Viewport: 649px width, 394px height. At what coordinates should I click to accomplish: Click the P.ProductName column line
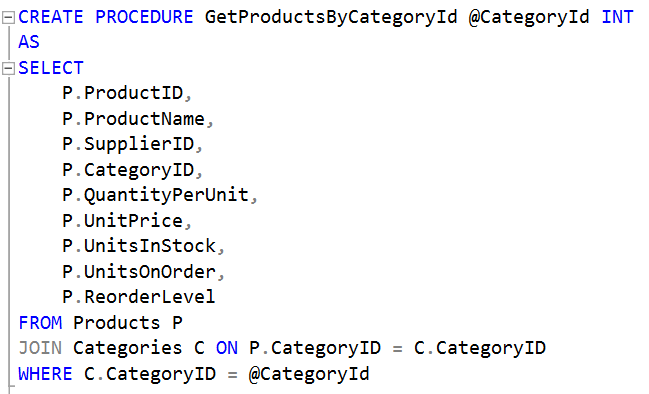point(138,119)
